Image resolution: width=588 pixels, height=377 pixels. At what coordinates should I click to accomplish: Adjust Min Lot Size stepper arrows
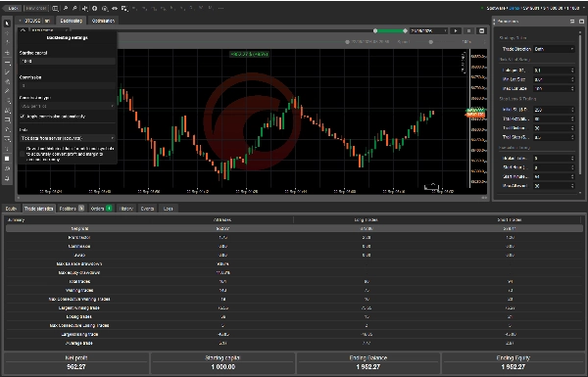pyautogui.click(x=572, y=79)
